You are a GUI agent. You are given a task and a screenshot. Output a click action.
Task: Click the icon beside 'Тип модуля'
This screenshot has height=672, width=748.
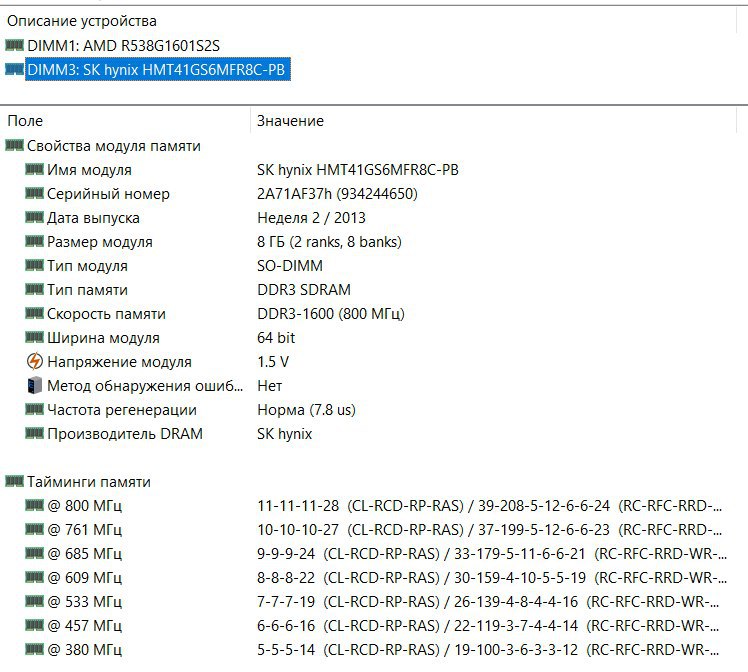[34, 265]
